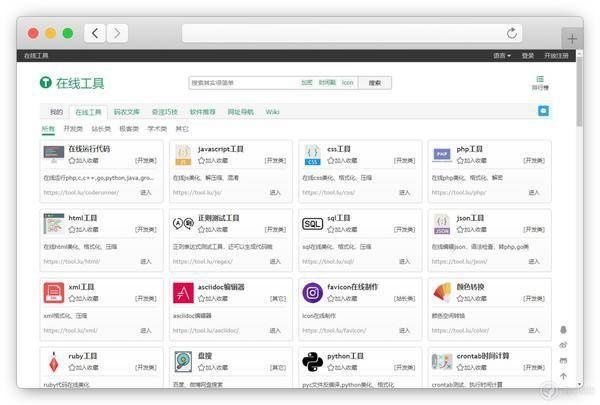Image resolution: width=600 pixels, height=405 pixels.
Task: Filter by the 学术类 category
Action: (x=157, y=129)
